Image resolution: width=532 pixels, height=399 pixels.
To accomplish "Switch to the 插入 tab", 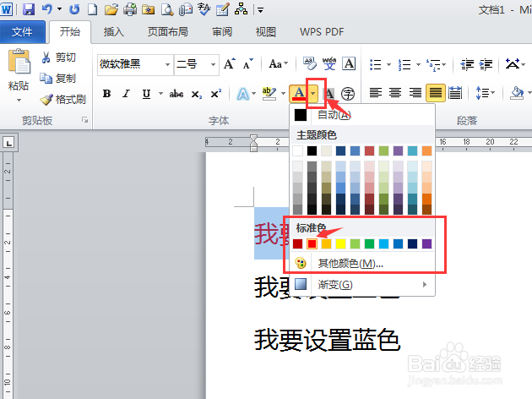I will coord(114,32).
